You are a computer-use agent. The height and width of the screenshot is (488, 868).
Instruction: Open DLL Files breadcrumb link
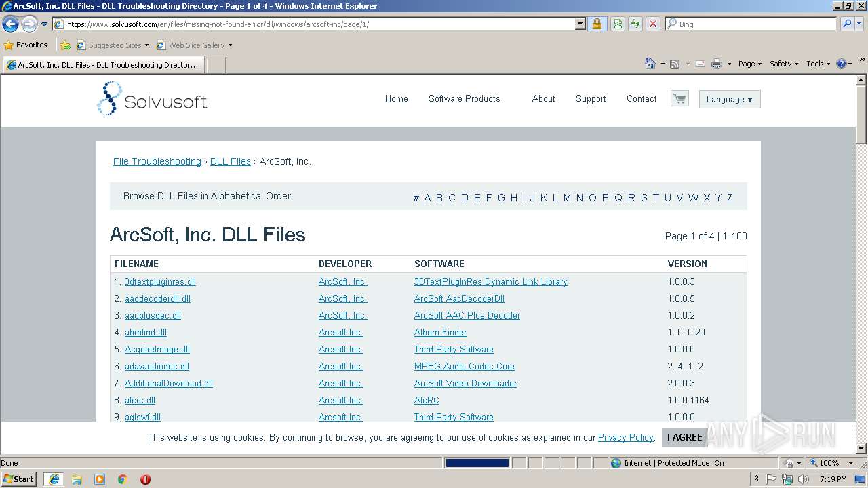pyautogui.click(x=231, y=161)
